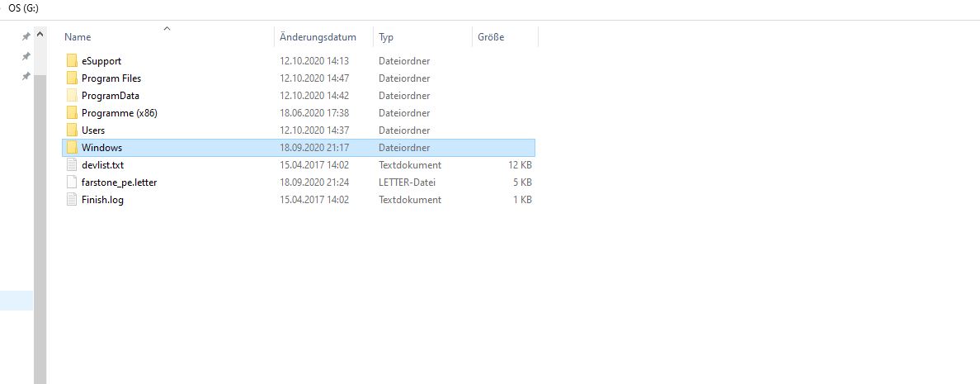Image resolution: width=980 pixels, height=384 pixels.
Task: Click date 12.10.2020 14:13 of eSupport
Action: coord(314,60)
